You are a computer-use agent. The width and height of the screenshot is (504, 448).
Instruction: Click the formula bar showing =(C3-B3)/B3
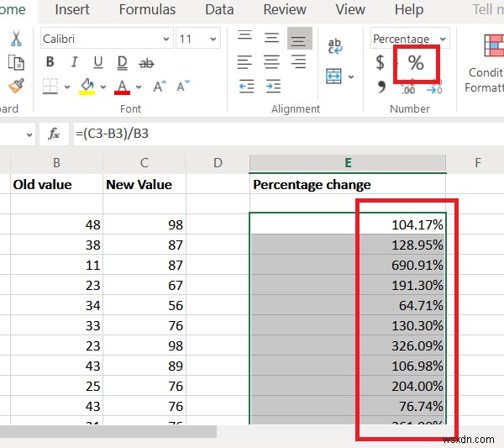pos(289,134)
